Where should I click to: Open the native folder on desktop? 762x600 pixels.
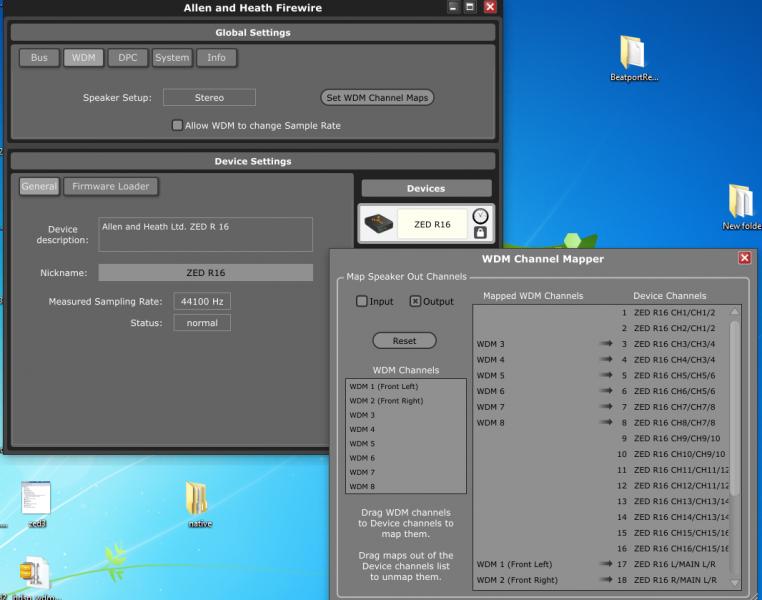[199, 504]
